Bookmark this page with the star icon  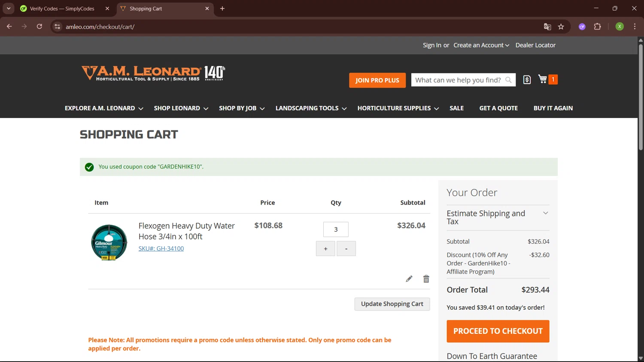tap(561, 27)
